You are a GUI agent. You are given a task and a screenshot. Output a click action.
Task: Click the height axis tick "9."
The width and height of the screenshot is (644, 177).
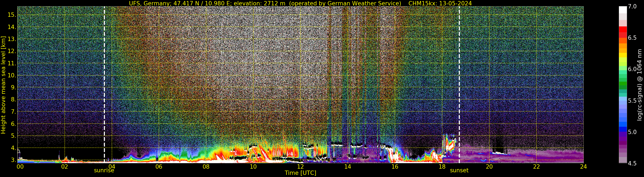point(13,88)
